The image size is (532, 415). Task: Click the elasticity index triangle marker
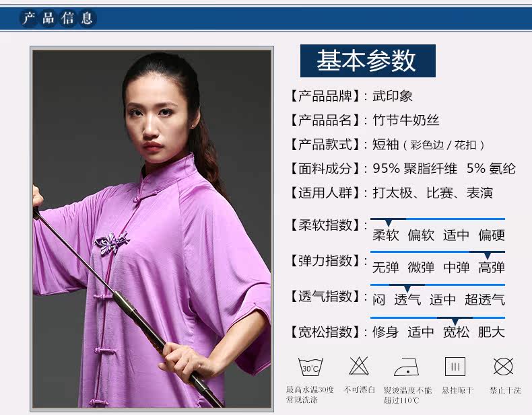point(487,256)
